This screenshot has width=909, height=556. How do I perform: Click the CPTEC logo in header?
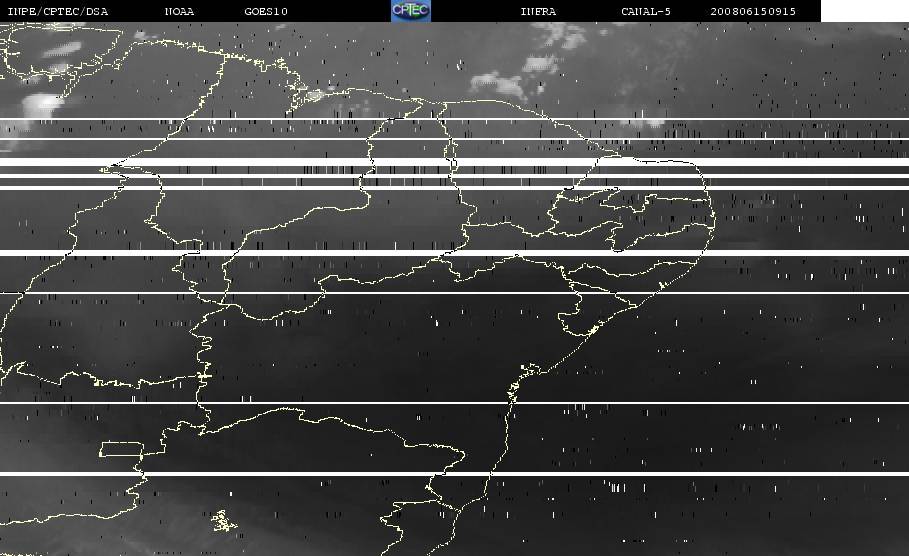coord(411,11)
